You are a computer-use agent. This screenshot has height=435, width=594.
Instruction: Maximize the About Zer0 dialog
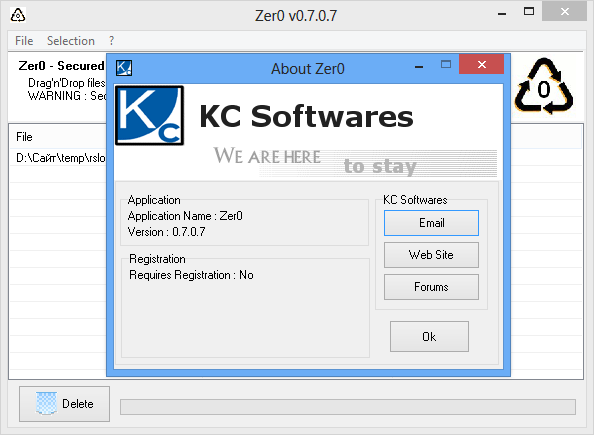pos(446,65)
